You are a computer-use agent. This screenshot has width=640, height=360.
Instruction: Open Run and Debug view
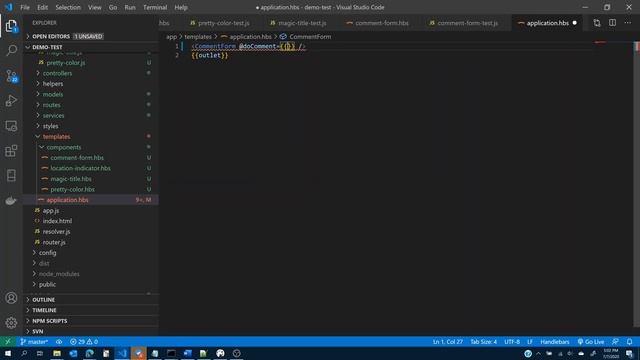click(x=11, y=101)
